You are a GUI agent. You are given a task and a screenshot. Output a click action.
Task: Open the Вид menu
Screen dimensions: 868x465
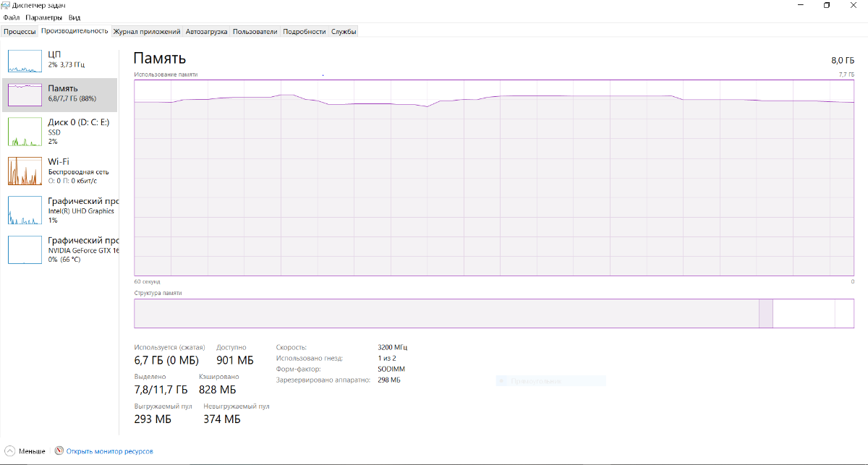click(x=75, y=17)
